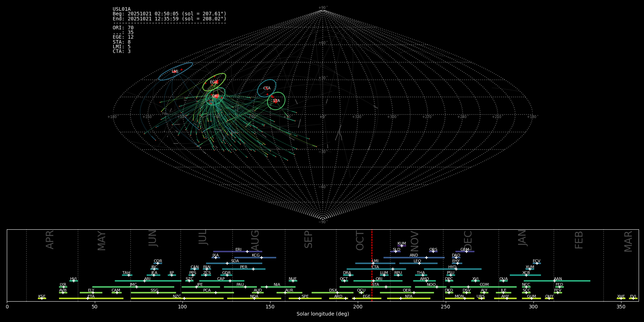Click the NTA shower bar in timeline
The width and height of the screenshot is (644, 322).
click(x=409, y=298)
